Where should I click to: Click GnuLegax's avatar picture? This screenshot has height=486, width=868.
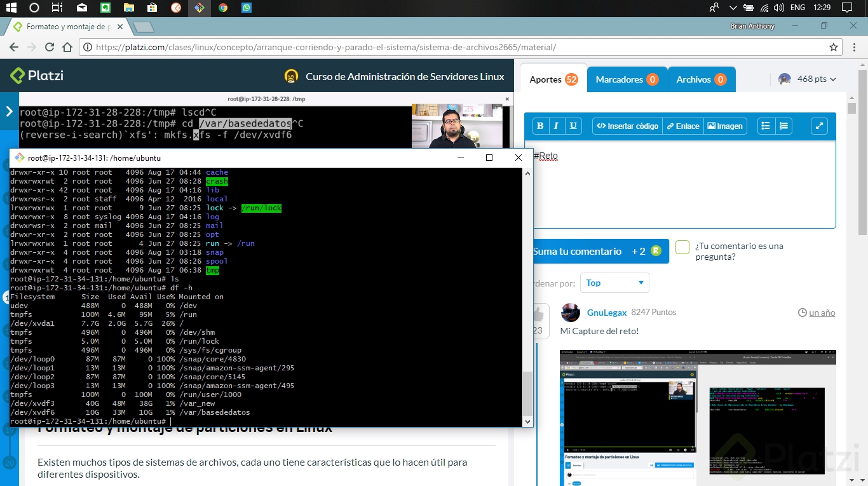click(x=571, y=313)
